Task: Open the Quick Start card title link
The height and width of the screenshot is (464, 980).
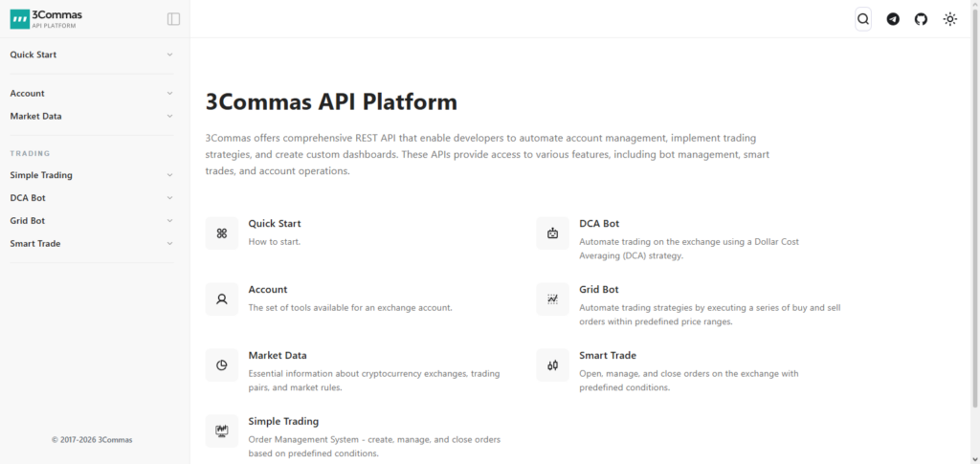Action: (275, 224)
